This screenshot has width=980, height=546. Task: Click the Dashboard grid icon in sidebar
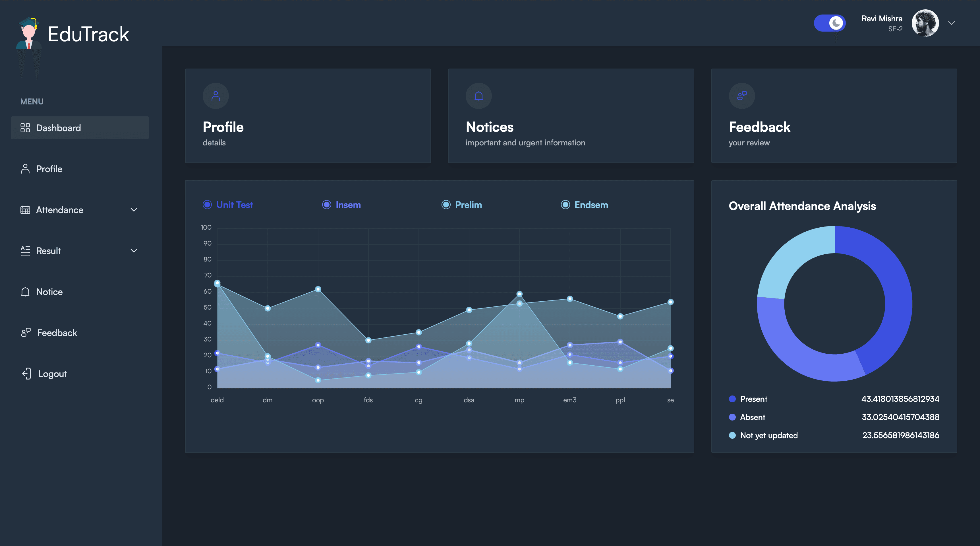coord(25,128)
